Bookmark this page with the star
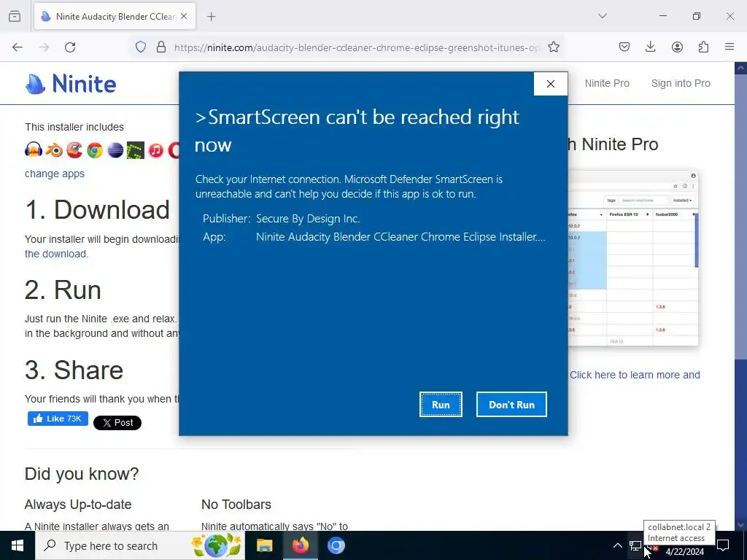 [x=553, y=47]
